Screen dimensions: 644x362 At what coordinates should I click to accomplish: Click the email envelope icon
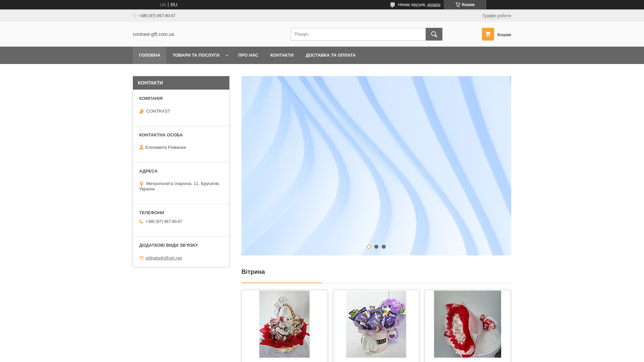[142, 258]
